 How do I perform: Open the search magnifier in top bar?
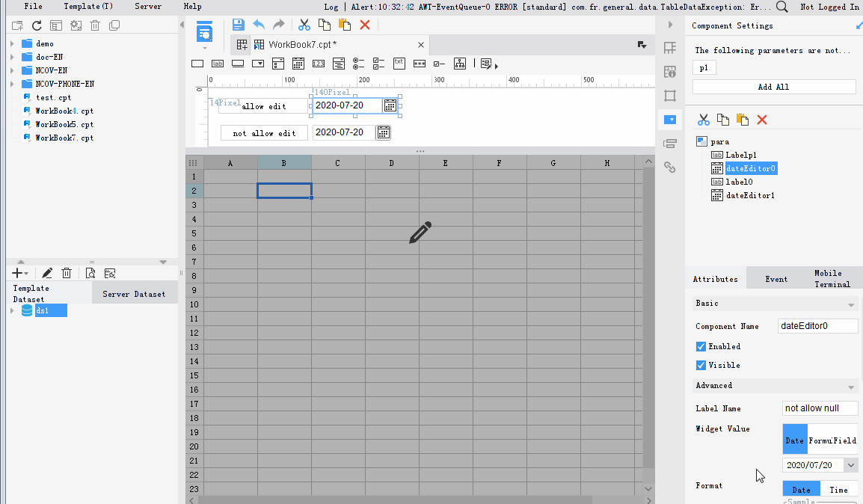pyautogui.click(x=781, y=7)
